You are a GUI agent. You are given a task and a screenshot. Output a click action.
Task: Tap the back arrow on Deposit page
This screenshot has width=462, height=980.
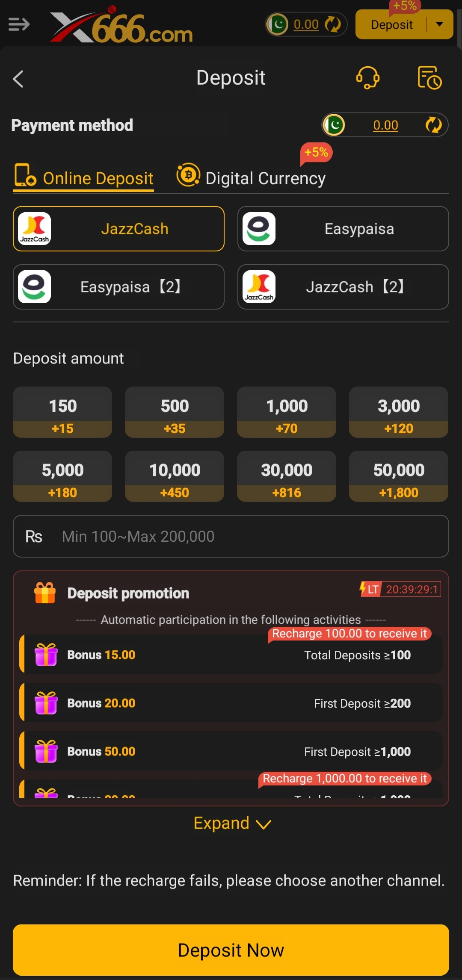pos(18,79)
